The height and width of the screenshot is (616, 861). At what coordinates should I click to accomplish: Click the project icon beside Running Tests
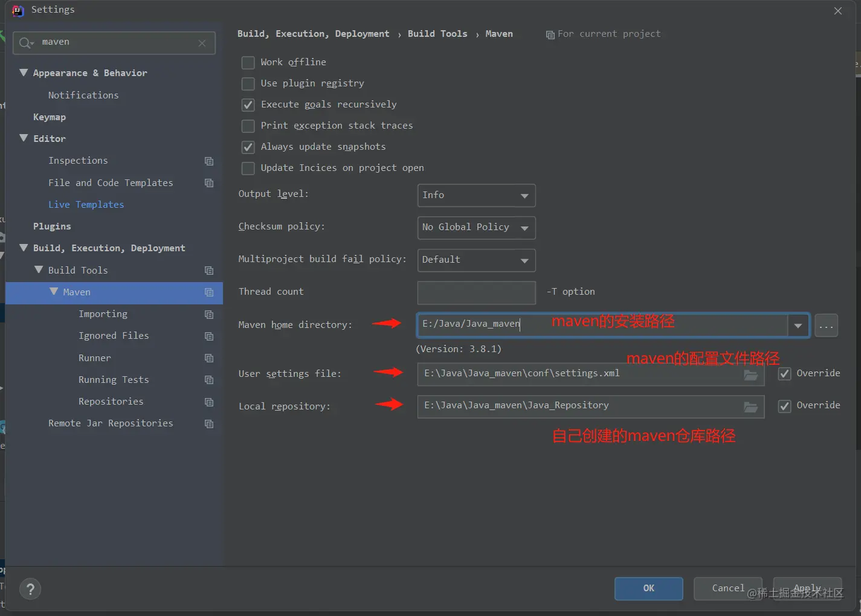tap(209, 380)
